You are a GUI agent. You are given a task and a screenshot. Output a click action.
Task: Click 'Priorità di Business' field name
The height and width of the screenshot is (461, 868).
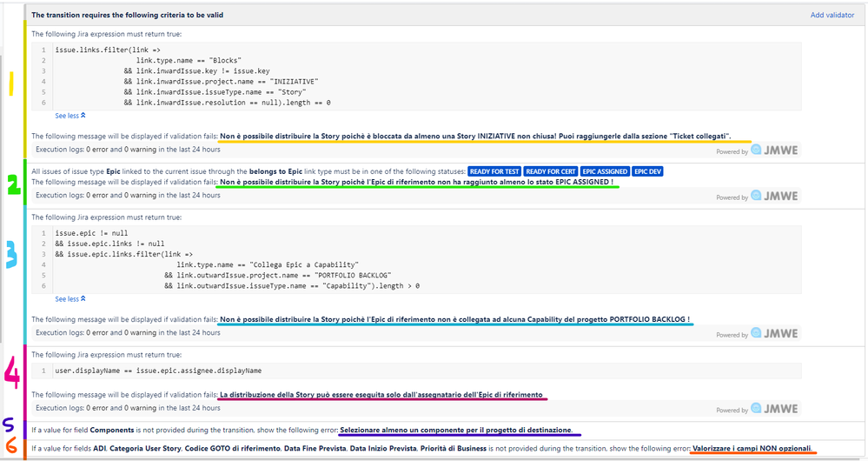[x=454, y=449]
